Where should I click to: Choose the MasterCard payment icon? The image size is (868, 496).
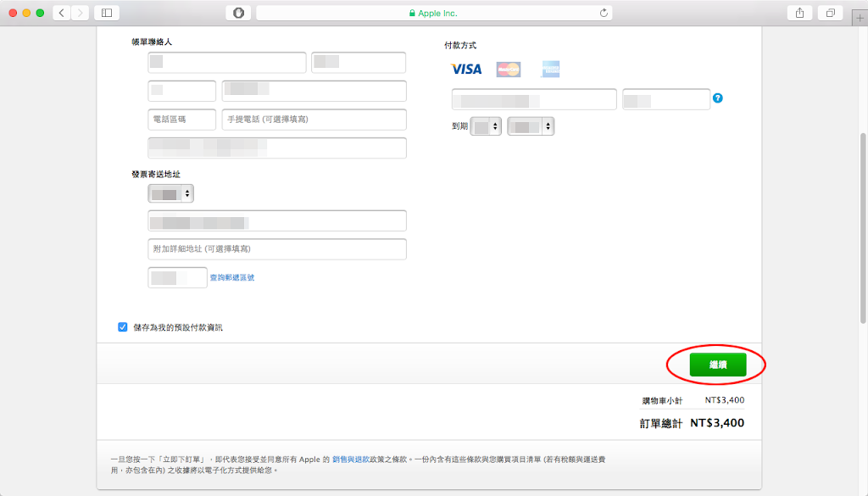click(x=509, y=70)
